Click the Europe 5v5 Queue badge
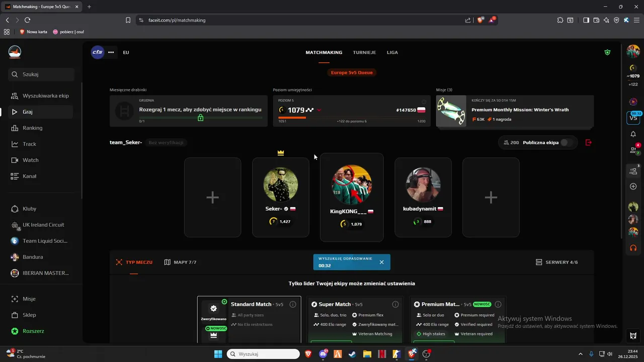 click(352, 72)
